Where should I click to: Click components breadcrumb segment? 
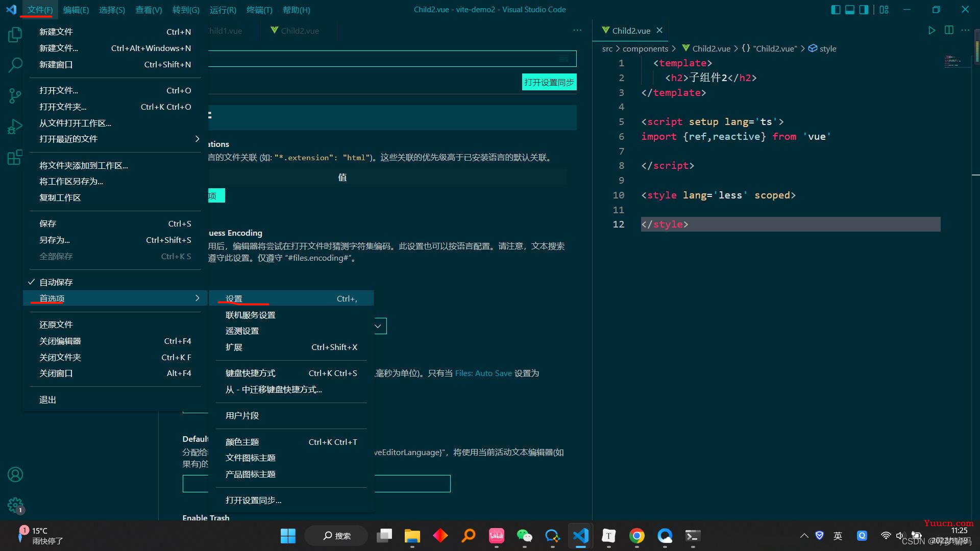(645, 48)
